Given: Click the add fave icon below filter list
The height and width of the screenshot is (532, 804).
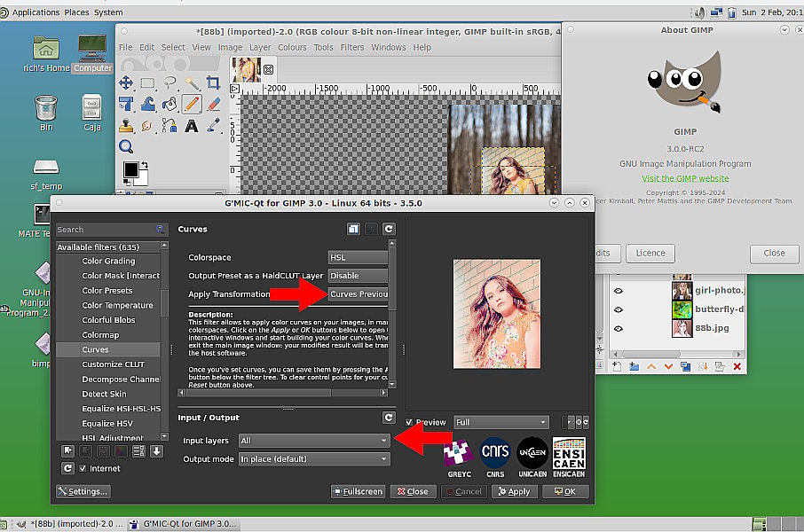Looking at the screenshot, I should [x=67, y=451].
